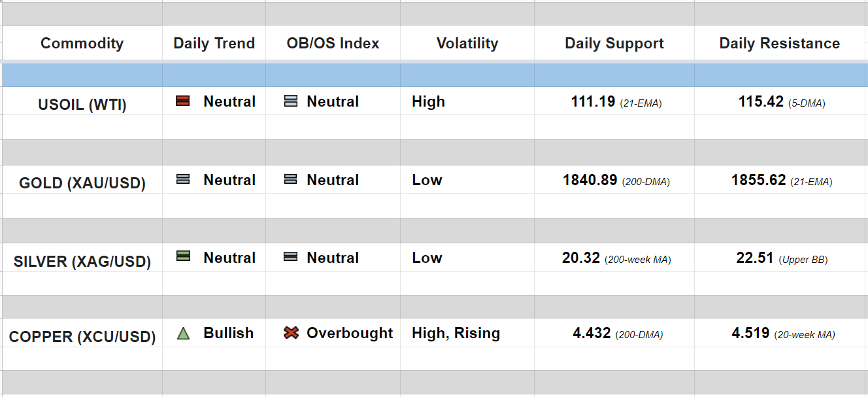
Task: Click the SILVER OB/OS neutral icon
Action: (x=291, y=257)
